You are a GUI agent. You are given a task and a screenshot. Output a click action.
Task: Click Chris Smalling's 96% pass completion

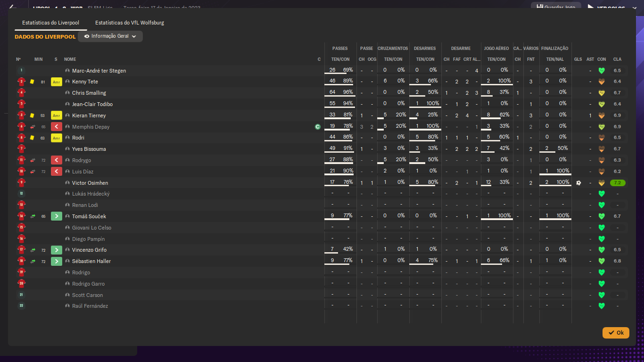[348, 92]
